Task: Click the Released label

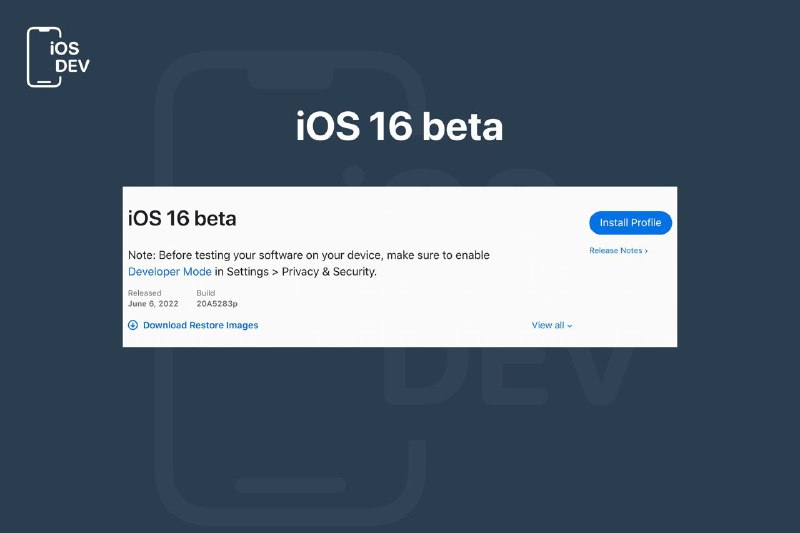Action: 144,293
